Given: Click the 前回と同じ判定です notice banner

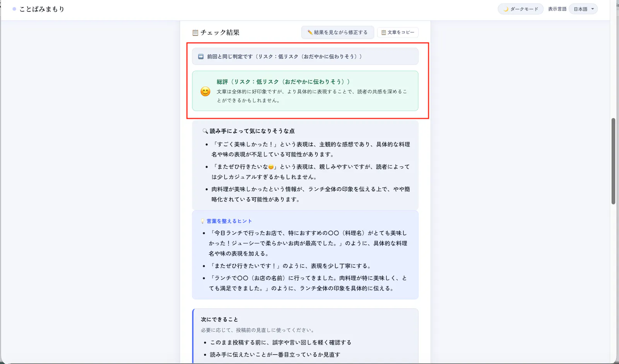Looking at the screenshot, I should (305, 56).
